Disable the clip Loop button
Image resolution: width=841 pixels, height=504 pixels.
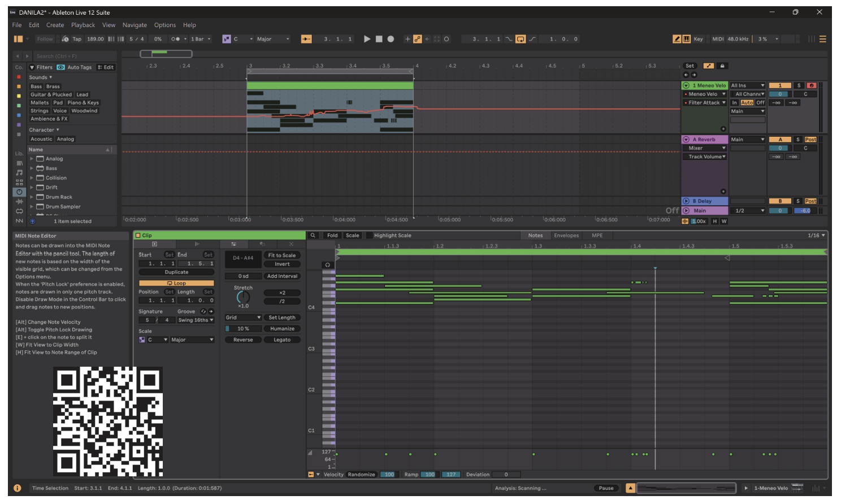[x=176, y=283]
